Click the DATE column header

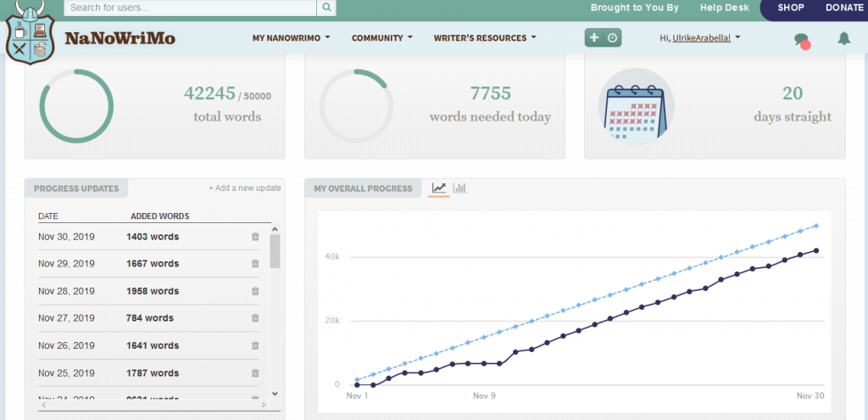[x=48, y=216]
